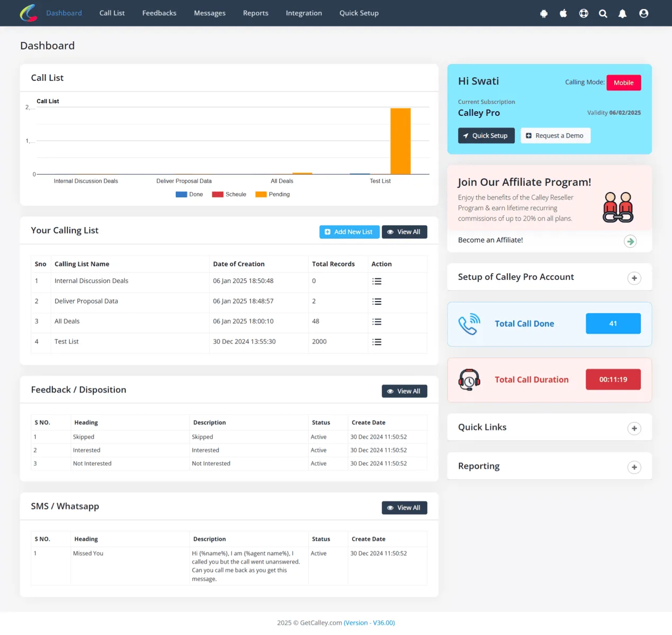The height and width of the screenshot is (635, 672).
Task: Go to the Integration menu
Action: click(x=304, y=13)
